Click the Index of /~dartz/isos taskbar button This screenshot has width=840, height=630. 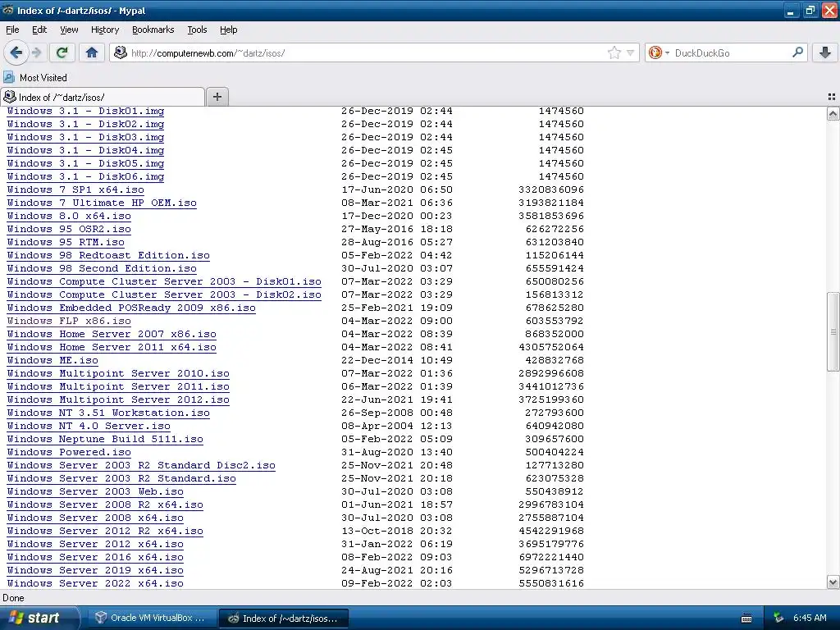[284, 619]
